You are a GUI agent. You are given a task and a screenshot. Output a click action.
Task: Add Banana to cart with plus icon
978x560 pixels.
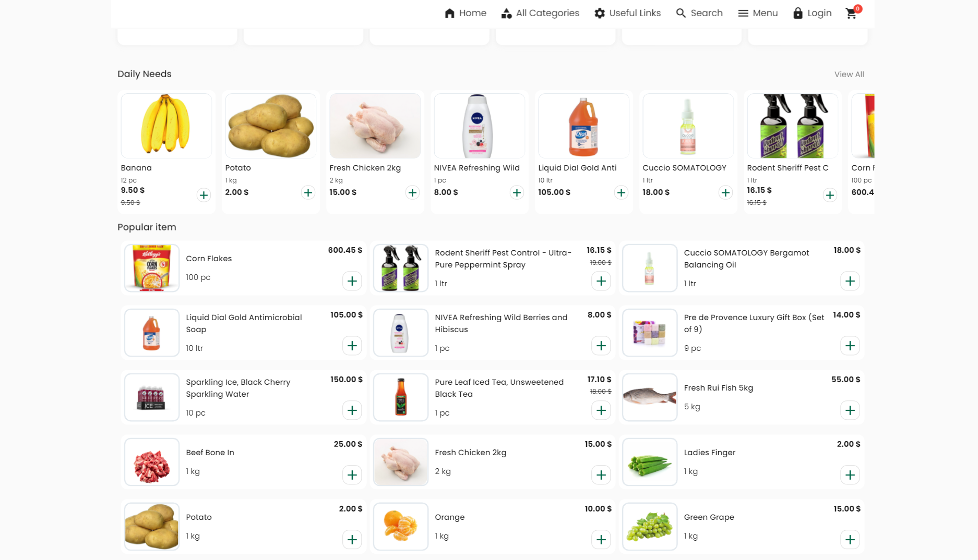coord(204,195)
